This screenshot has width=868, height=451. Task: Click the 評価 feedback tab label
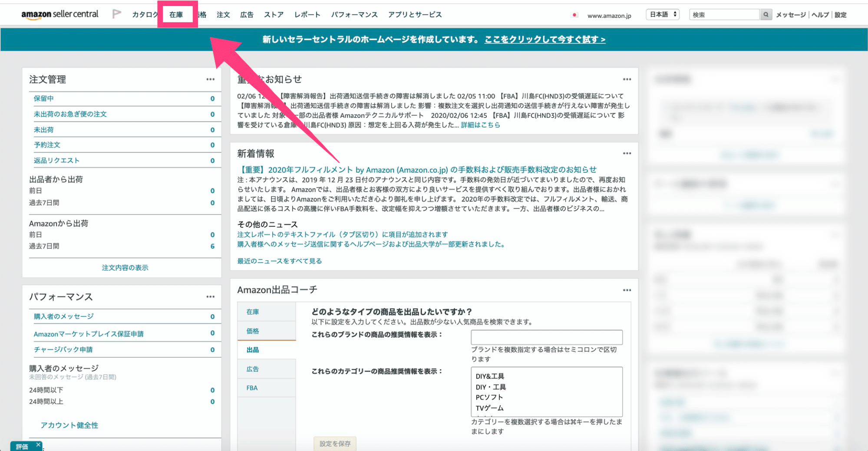point(22,447)
